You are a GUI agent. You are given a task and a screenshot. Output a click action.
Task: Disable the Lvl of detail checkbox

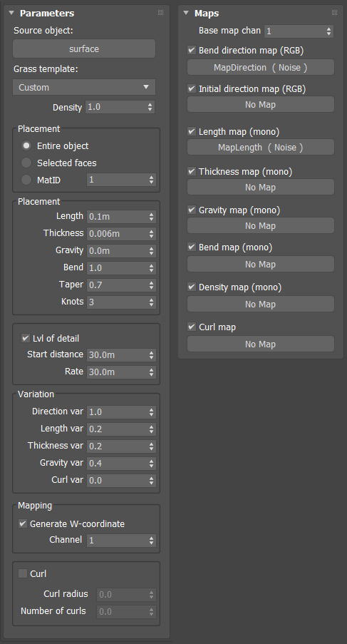tap(26, 339)
